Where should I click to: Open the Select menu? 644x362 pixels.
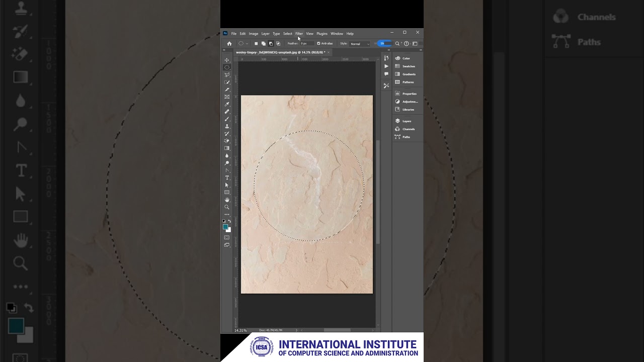click(288, 34)
